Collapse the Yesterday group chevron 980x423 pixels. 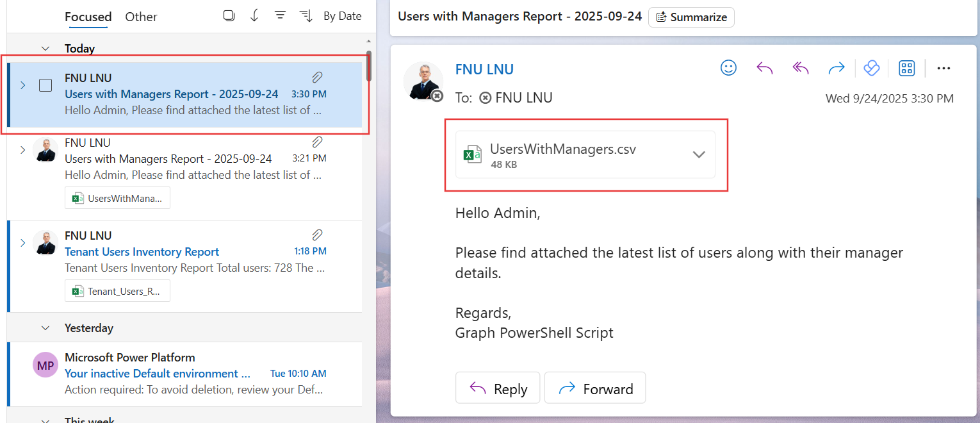[x=45, y=328]
